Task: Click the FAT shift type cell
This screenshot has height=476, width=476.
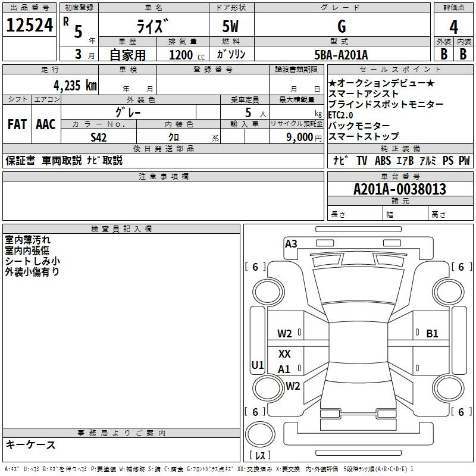Action: pos(17,124)
